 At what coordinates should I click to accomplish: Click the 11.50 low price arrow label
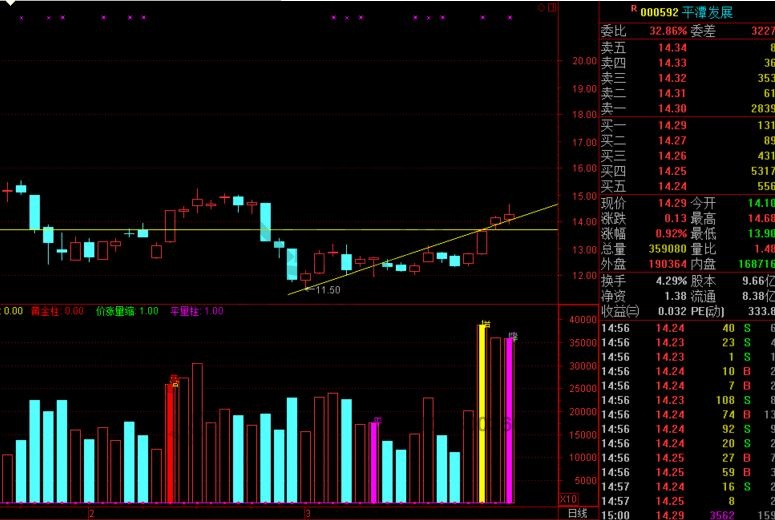323,290
